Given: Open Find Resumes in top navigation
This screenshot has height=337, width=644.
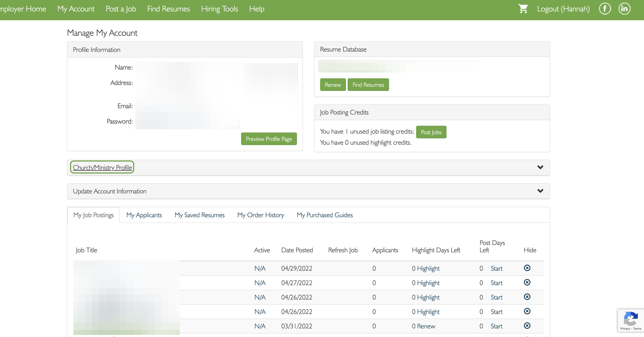Looking at the screenshot, I should [x=168, y=9].
